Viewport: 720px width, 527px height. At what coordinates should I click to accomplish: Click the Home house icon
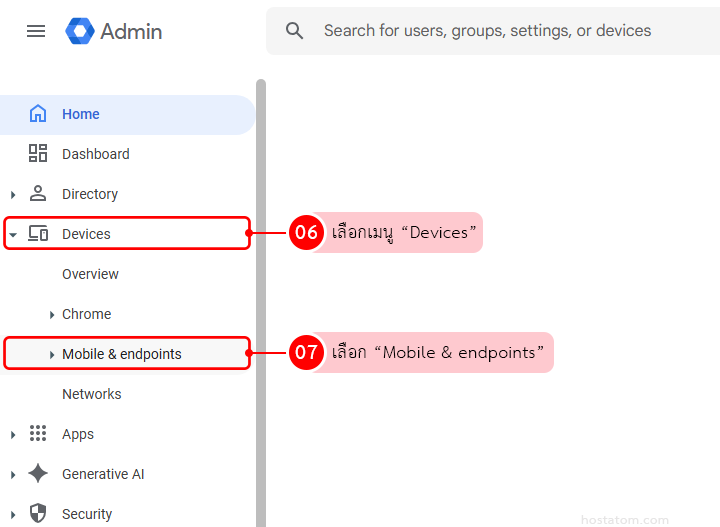click(x=38, y=114)
